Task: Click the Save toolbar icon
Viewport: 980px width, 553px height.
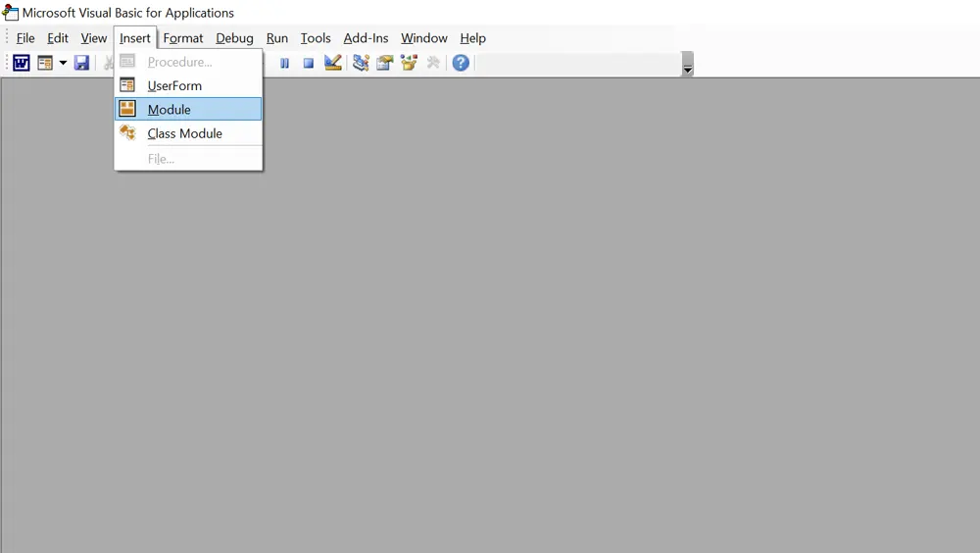Action: [81, 63]
